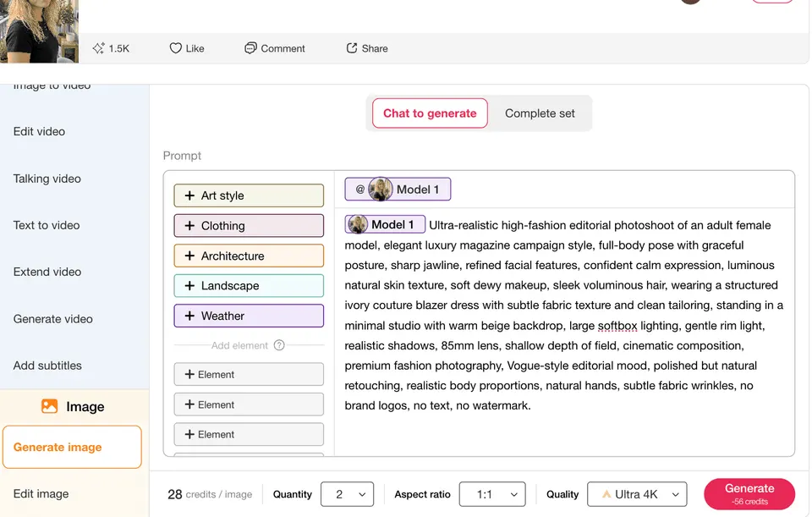Click the third empty Element button
This screenshot has width=812, height=517.
pos(249,434)
